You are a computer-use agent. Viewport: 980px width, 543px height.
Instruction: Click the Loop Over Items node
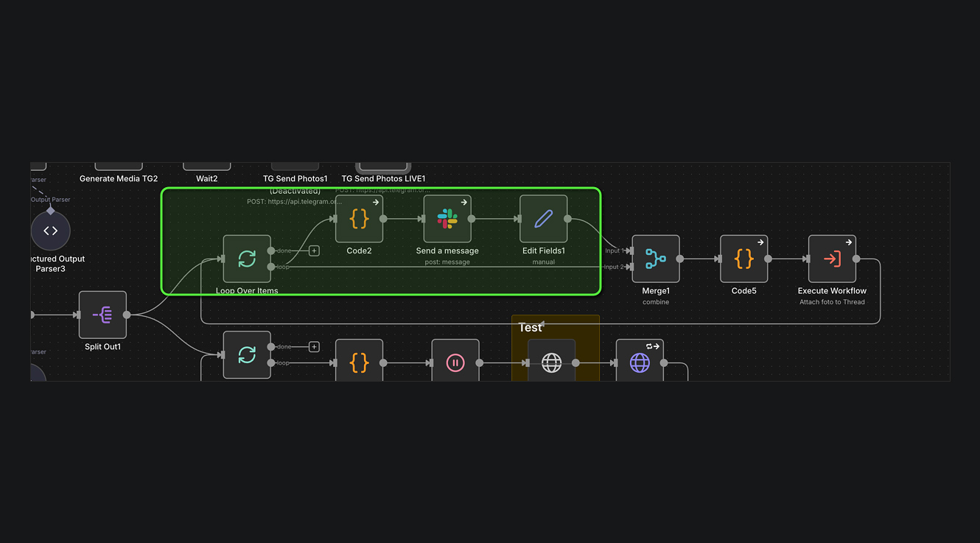click(247, 259)
